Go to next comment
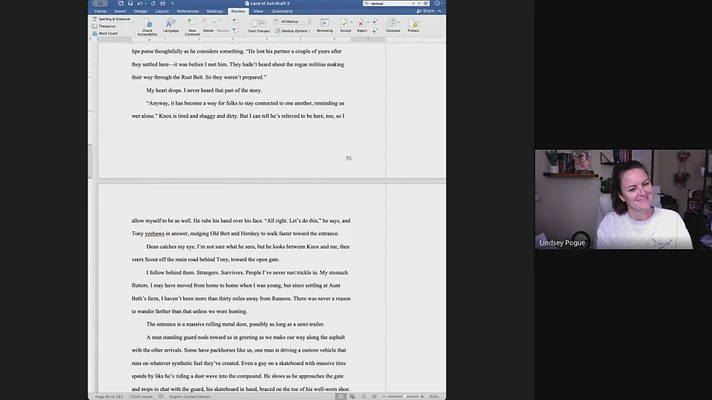712x400 pixels. click(235, 30)
